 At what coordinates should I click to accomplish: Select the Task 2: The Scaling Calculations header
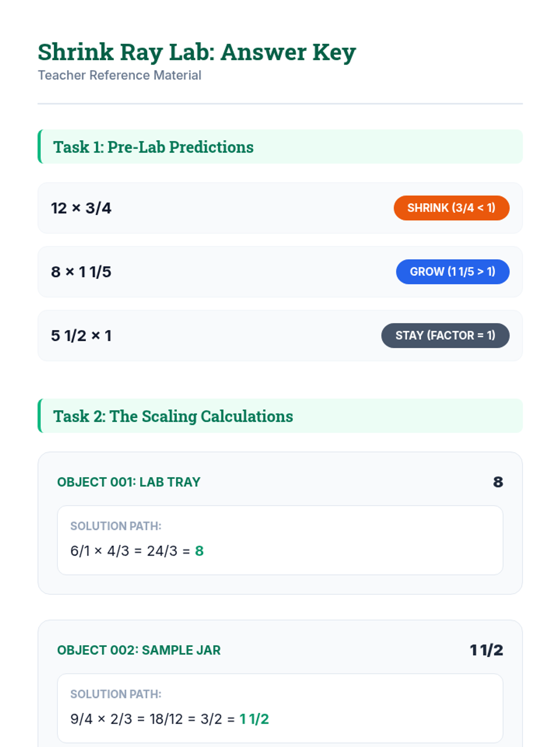click(x=173, y=416)
